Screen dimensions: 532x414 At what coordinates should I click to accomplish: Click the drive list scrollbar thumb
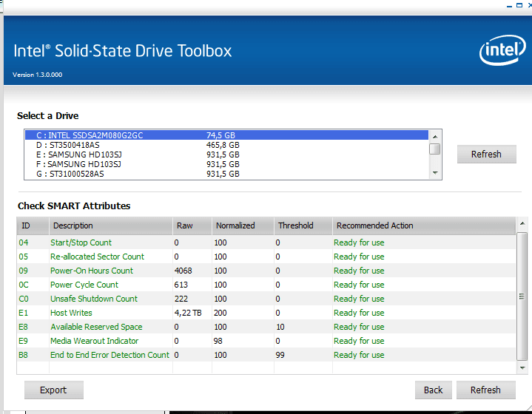click(435, 149)
